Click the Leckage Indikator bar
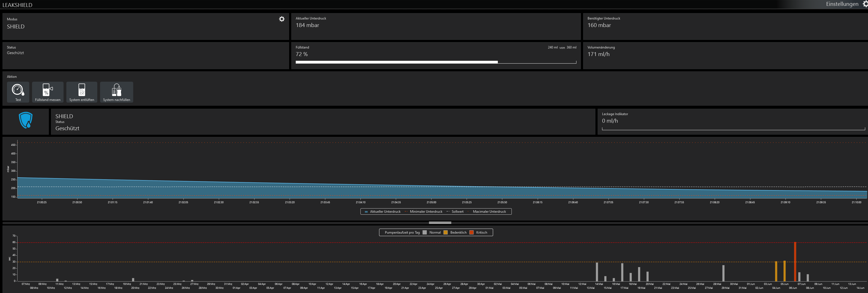The image size is (868, 293). (733, 129)
